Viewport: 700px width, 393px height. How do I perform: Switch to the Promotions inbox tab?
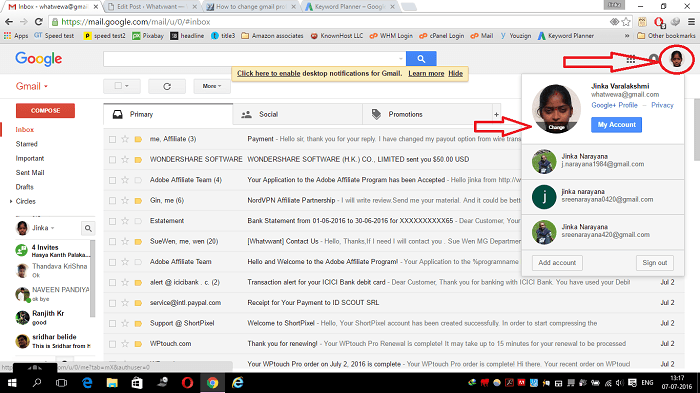click(427, 115)
